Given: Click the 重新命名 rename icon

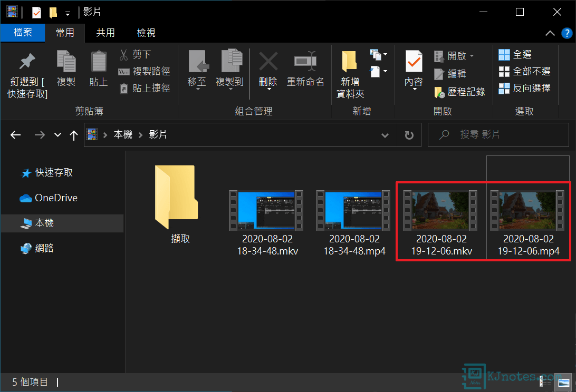Looking at the screenshot, I should point(305,62).
